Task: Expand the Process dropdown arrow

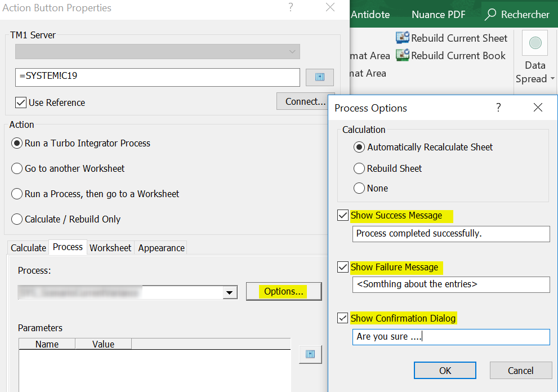Action: coord(230,293)
